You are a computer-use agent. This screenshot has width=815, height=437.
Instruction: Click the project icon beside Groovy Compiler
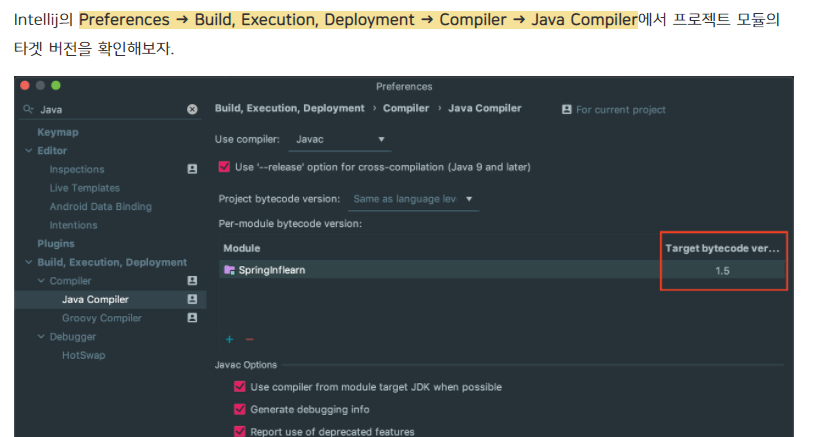point(192,317)
